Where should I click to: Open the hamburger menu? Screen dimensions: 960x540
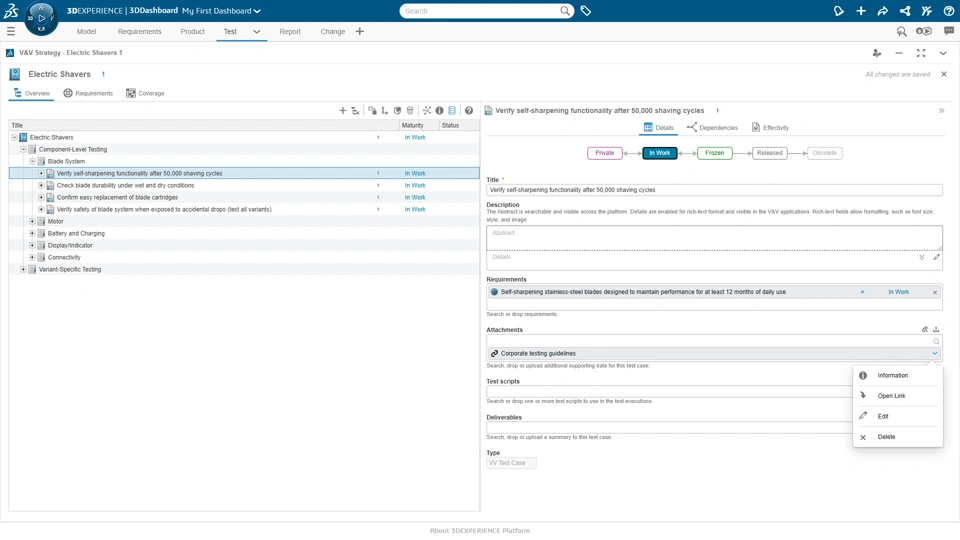(x=11, y=31)
